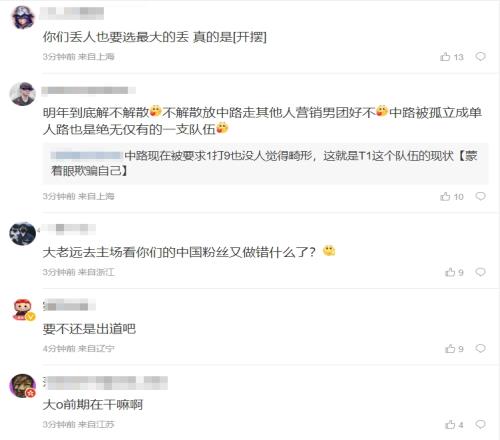The height and width of the screenshot is (440, 500).
Task: Open the red cartoon avatar with V badge
Action: (23, 310)
